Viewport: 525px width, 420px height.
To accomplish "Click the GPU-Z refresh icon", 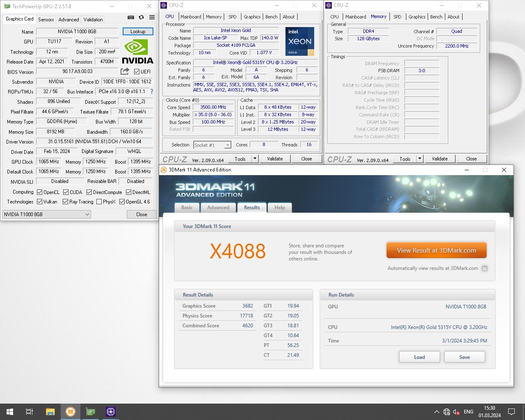I will (142, 17).
